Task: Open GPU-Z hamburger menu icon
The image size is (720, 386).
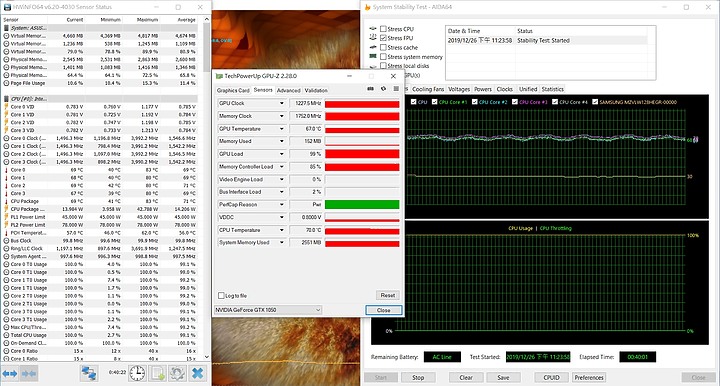Action: point(396,89)
